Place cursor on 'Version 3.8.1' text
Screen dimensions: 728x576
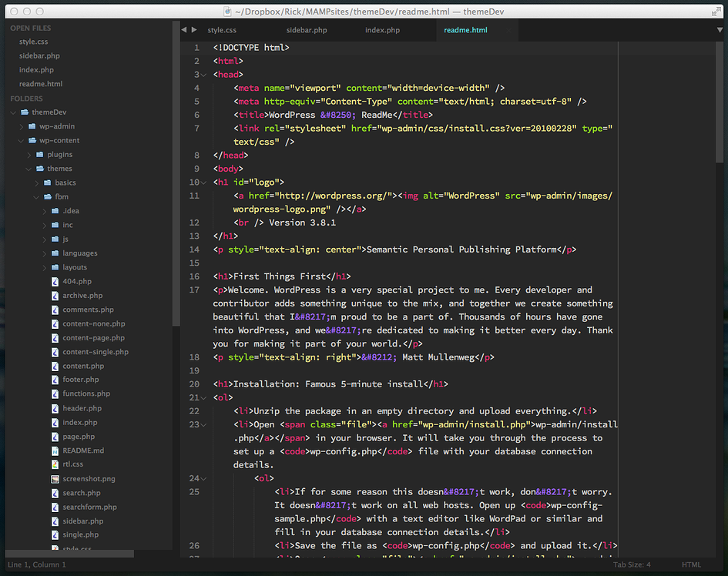click(x=302, y=223)
